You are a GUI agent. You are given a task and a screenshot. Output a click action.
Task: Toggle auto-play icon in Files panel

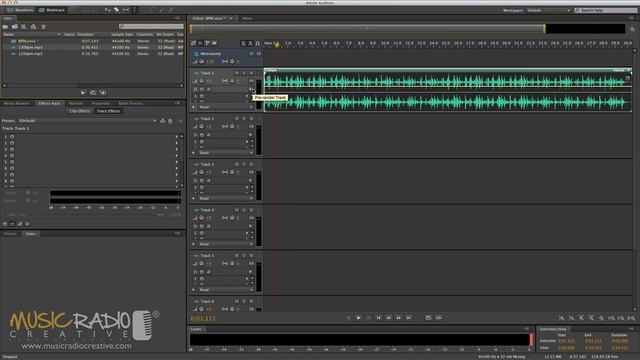[103, 93]
